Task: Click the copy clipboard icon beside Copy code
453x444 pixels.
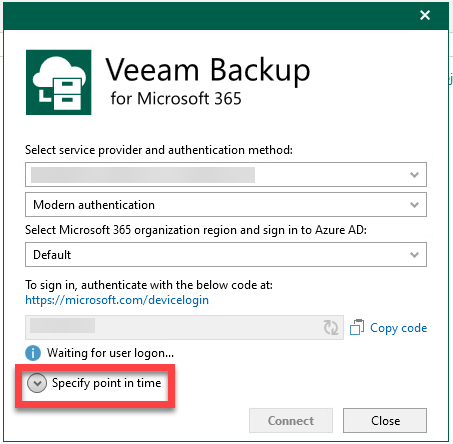Action: point(357,327)
